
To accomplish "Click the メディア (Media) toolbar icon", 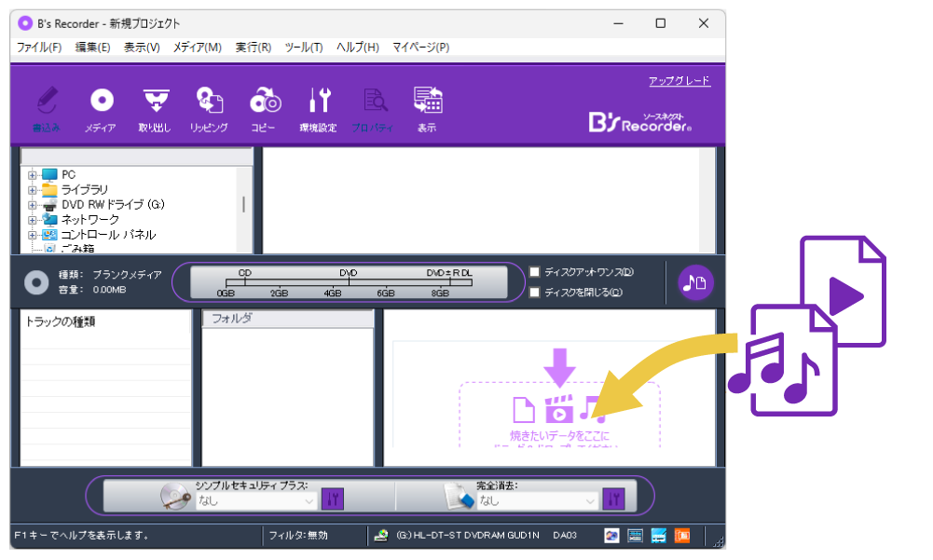I will point(101,108).
